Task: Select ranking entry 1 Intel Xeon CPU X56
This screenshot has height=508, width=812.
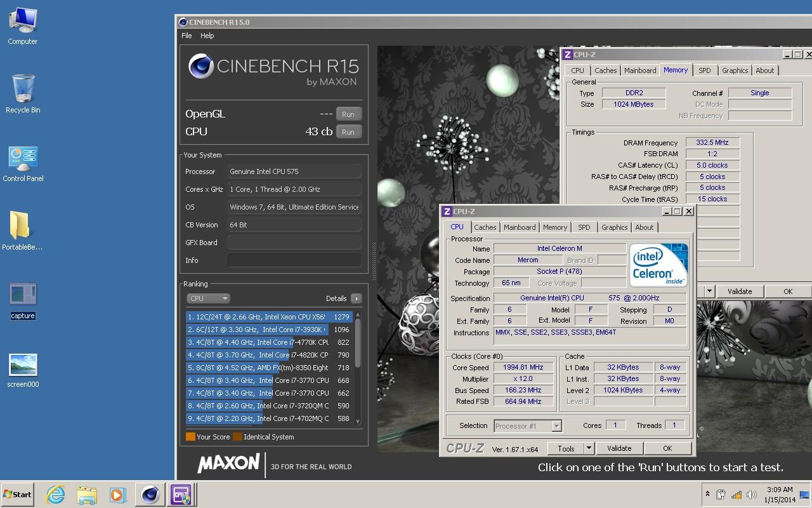Action: click(x=269, y=317)
